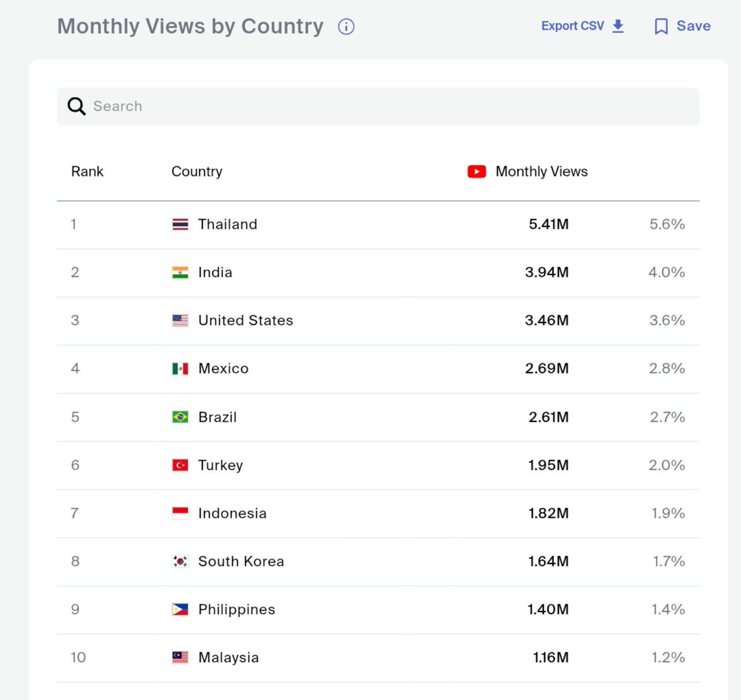
Task: Select the United States country name
Action: (245, 321)
